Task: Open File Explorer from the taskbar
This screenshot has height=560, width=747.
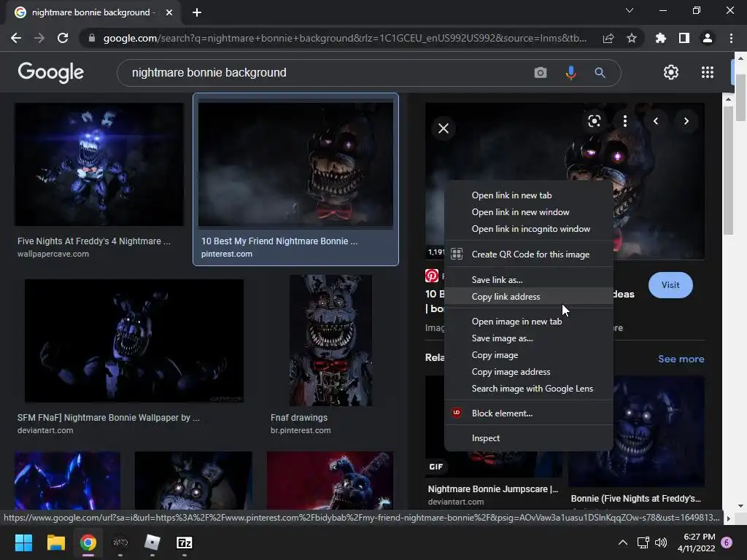Action: tap(55, 542)
